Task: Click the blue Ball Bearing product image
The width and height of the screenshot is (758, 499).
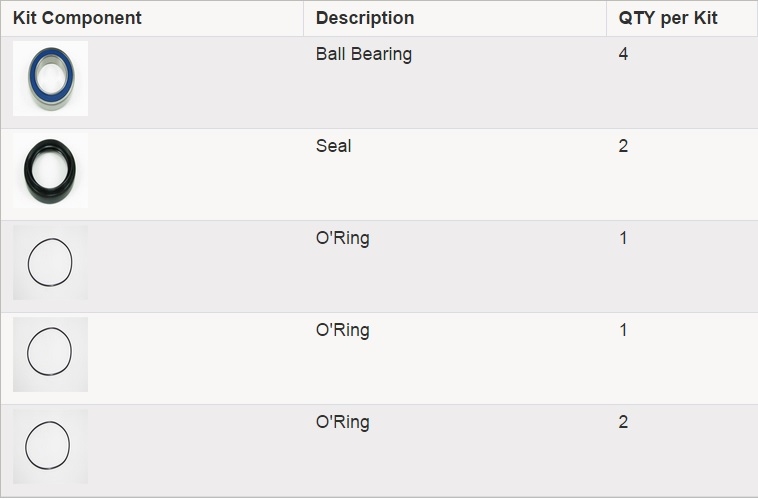Action: pos(50,78)
